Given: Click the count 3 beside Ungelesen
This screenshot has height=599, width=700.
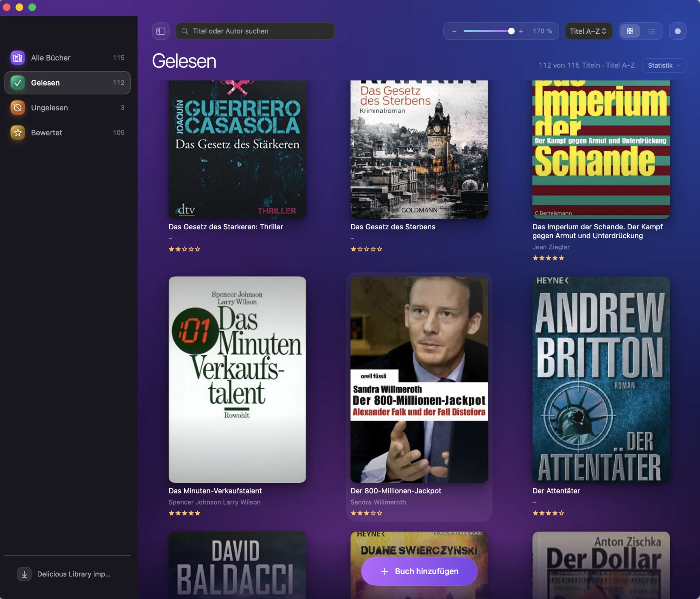Looking at the screenshot, I should point(122,108).
